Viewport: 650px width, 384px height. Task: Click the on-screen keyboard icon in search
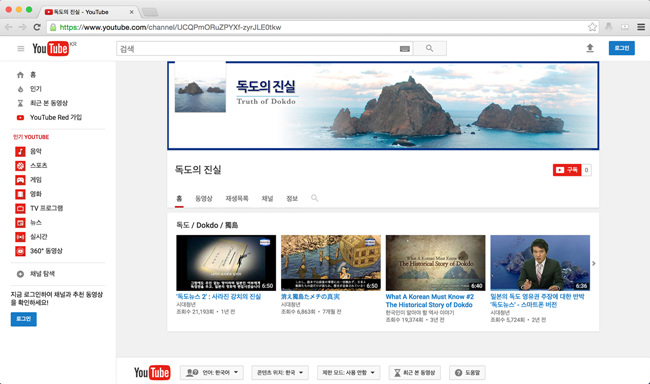pos(405,49)
